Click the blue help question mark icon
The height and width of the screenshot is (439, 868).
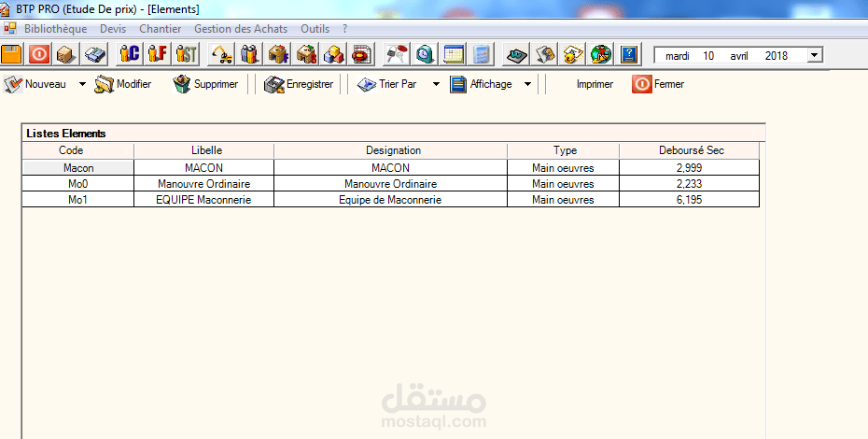(x=629, y=54)
